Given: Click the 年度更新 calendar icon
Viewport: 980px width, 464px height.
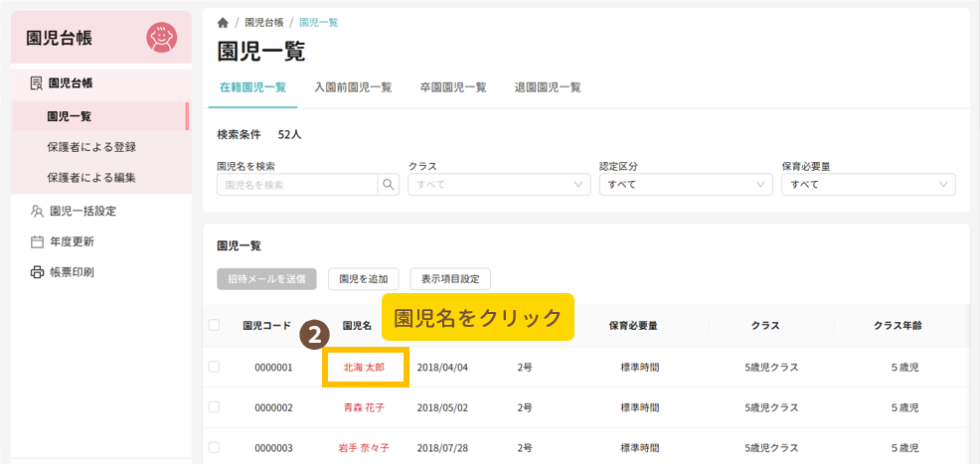Looking at the screenshot, I should (x=37, y=241).
